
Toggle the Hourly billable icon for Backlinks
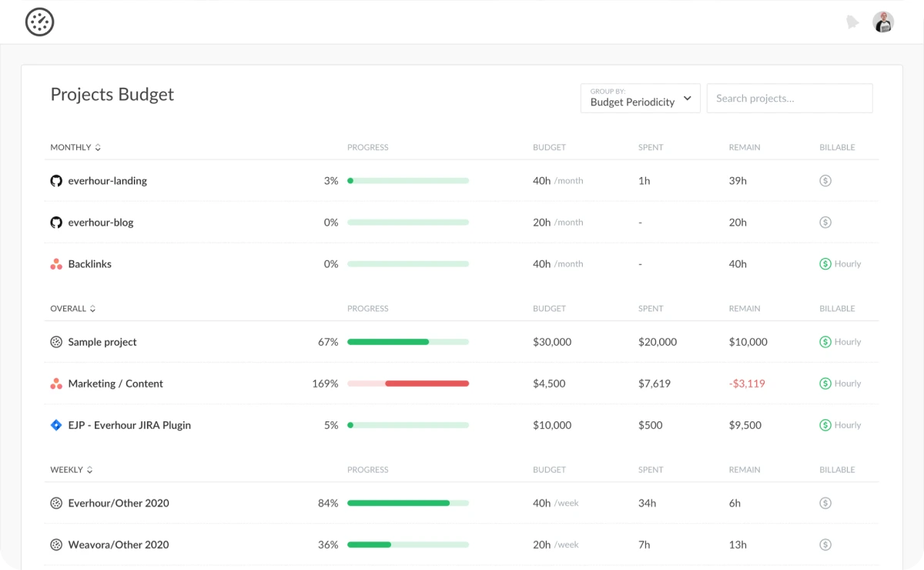click(825, 264)
